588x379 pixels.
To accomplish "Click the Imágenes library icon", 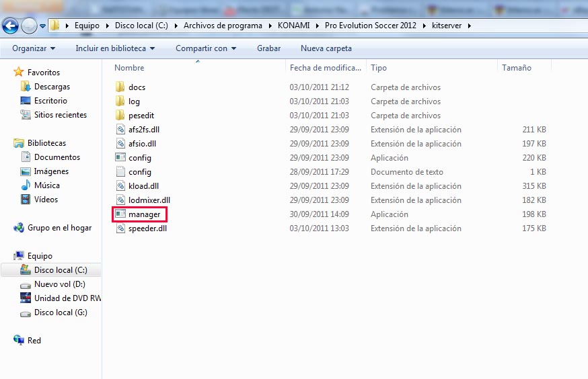I will 26,171.
